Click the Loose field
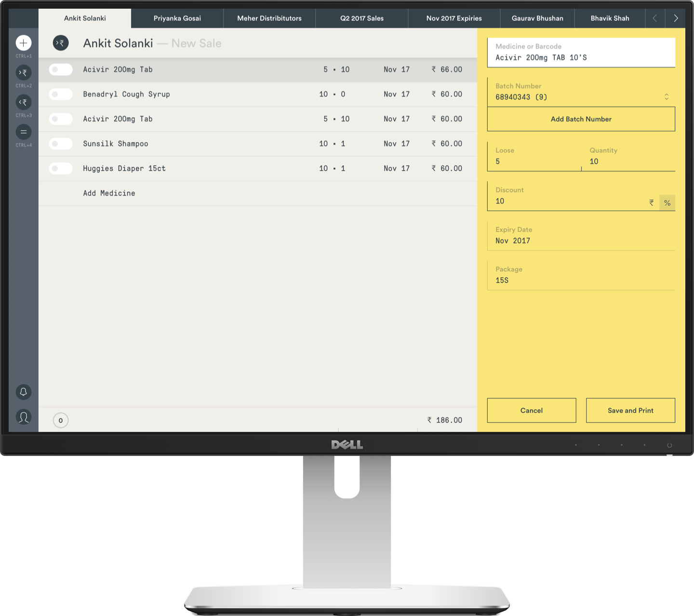Image resolution: width=694 pixels, height=616 pixels. coord(534,157)
